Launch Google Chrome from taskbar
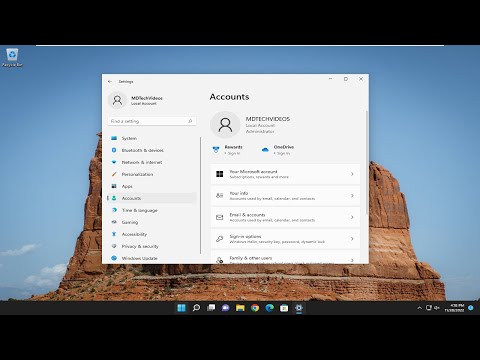 [x=255, y=308]
